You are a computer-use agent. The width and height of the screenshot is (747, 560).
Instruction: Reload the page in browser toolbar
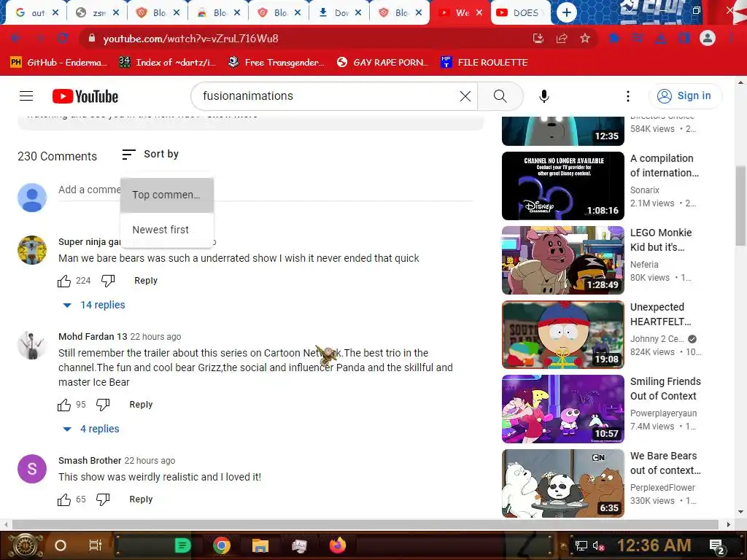(x=63, y=38)
